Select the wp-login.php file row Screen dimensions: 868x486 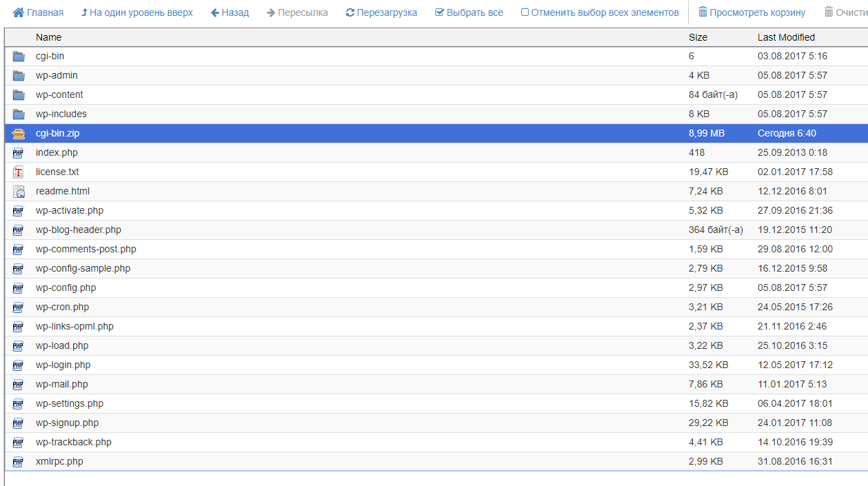[x=63, y=365]
